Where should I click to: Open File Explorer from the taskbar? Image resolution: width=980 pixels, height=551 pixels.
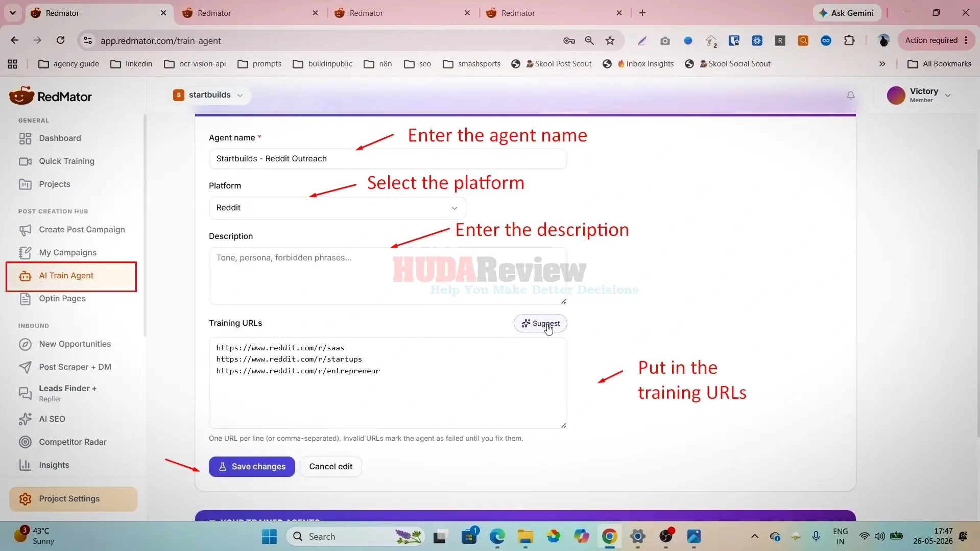(x=525, y=537)
